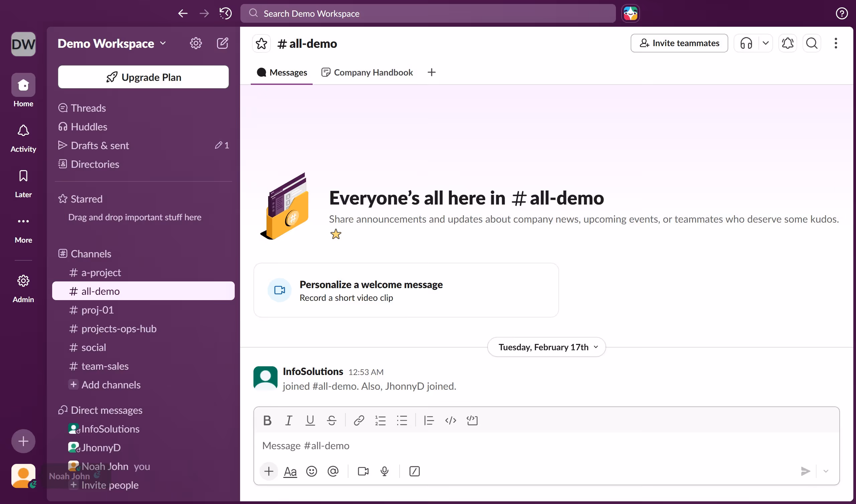Open More in left rail

[23, 229]
